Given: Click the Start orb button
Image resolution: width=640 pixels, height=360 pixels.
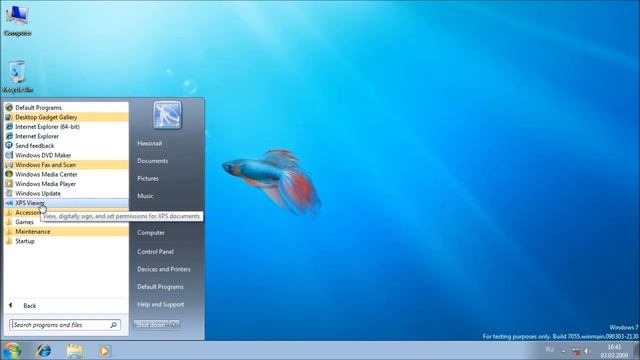Looking at the screenshot, I should point(12,351).
